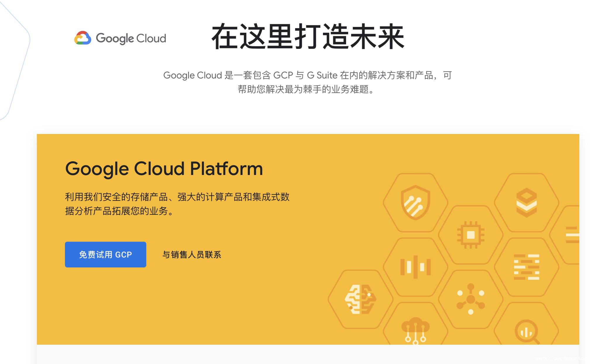Click the Google Cloud logo
Screen dimensions: 598x364
(120, 38)
